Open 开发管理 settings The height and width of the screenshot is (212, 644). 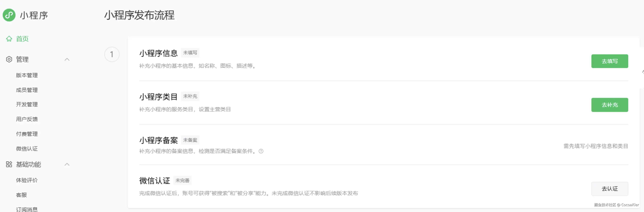pos(27,104)
